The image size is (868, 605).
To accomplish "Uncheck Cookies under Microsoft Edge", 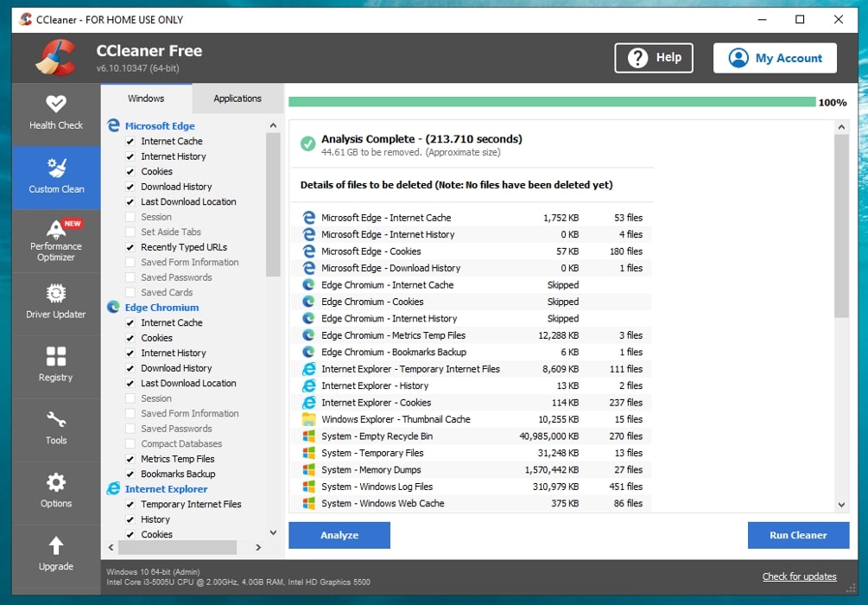I will coord(130,171).
